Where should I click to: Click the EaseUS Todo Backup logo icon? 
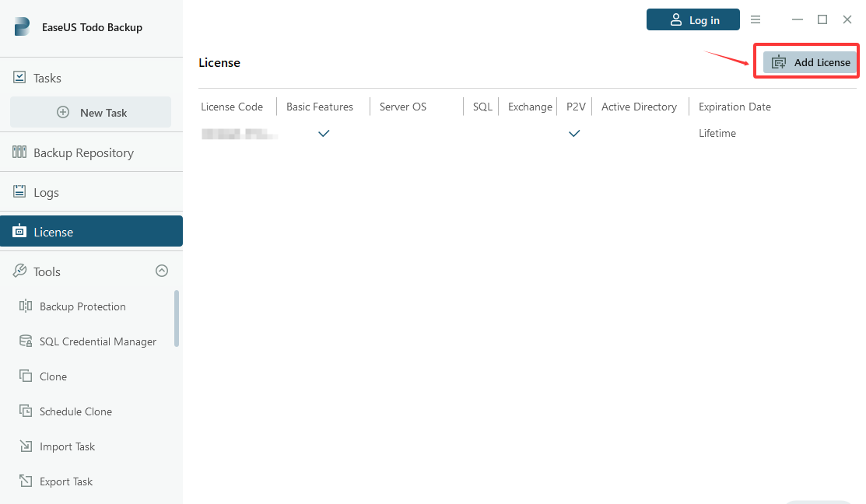(x=22, y=26)
